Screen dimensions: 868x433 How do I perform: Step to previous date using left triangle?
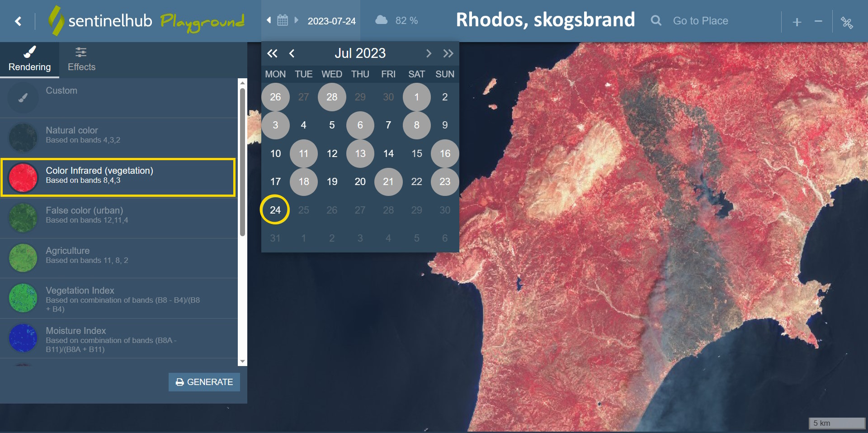click(x=269, y=20)
